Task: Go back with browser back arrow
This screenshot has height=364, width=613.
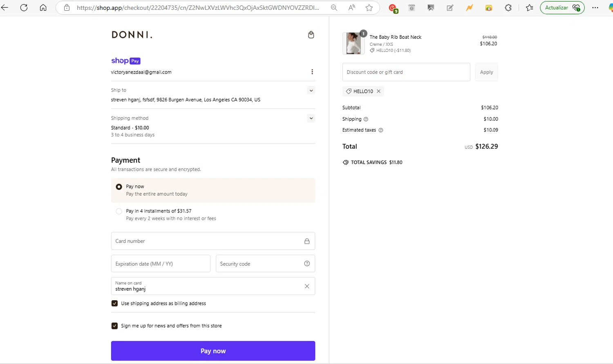Action: (x=5, y=8)
